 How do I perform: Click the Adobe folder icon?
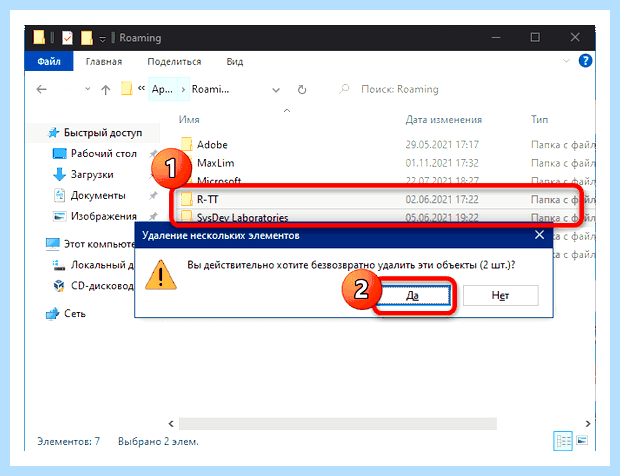point(186,144)
